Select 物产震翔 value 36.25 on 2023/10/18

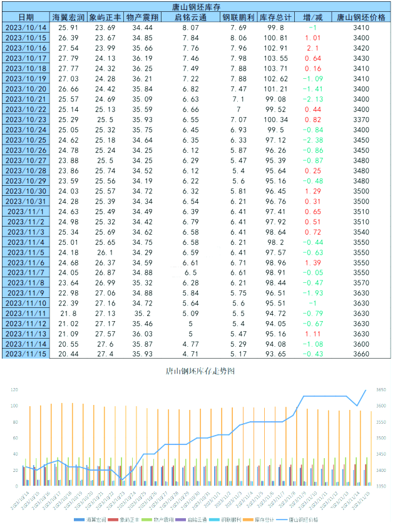pos(143,69)
